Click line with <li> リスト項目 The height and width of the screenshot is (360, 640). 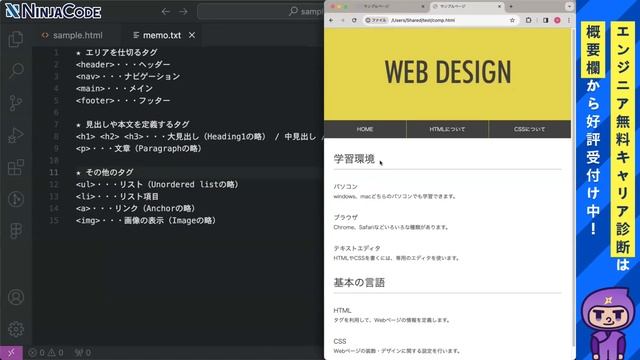tap(117, 196)
